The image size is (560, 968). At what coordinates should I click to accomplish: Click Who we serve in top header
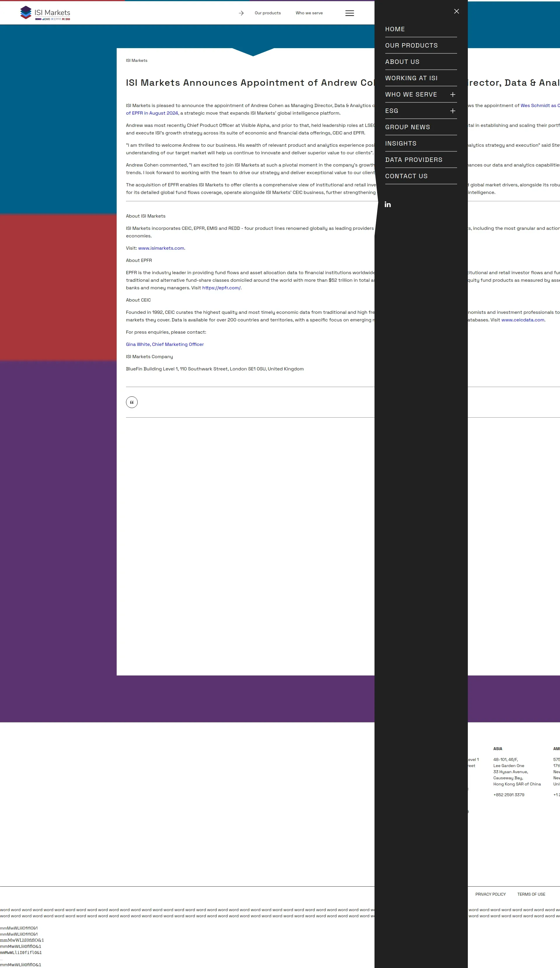coord(309,13)
